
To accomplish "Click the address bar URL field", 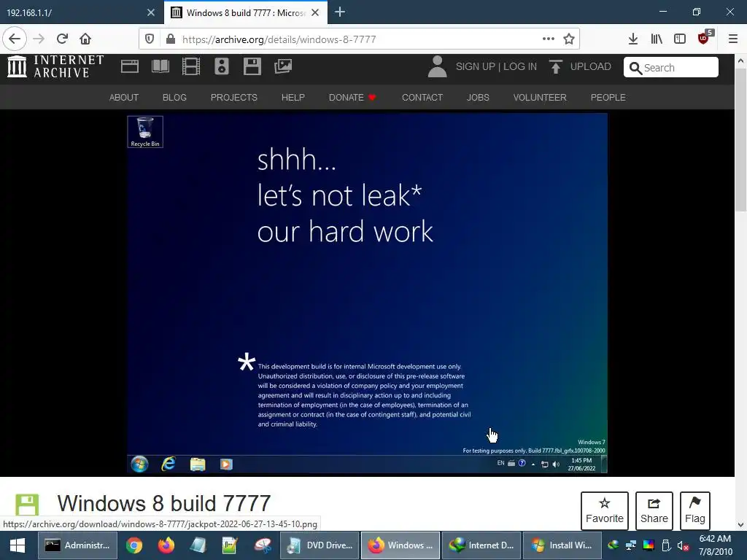I will [x=360, y=39].
